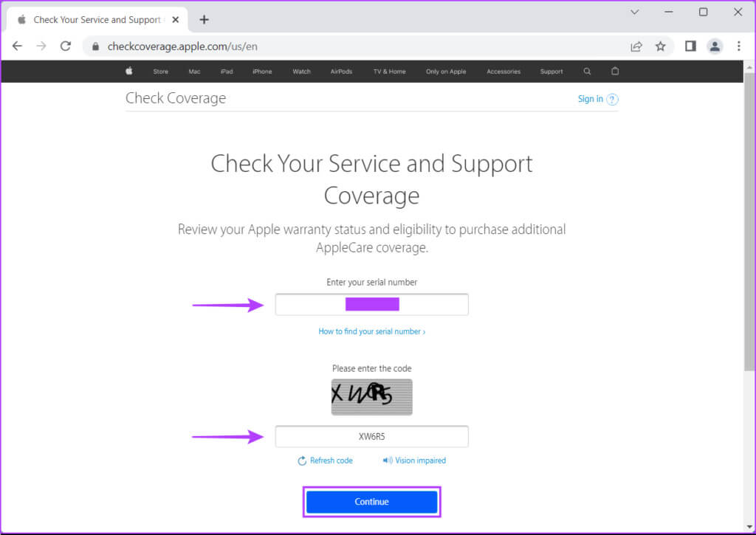This screenshot has width=756, height=535.
Task: Open the shopping bag icon
Action: [615, 71]
